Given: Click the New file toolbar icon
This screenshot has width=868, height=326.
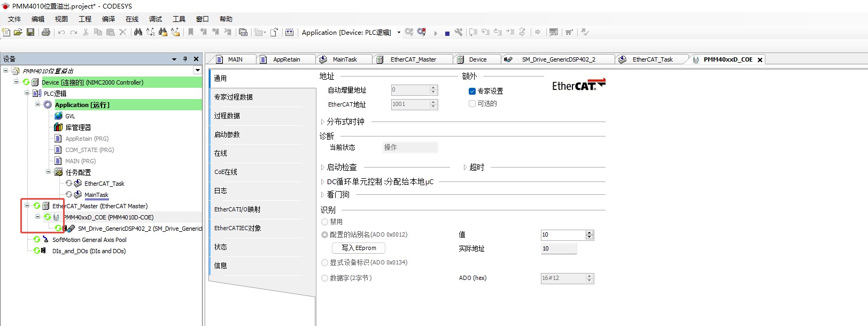Looking at the screenshot, I should pos(6,32).
